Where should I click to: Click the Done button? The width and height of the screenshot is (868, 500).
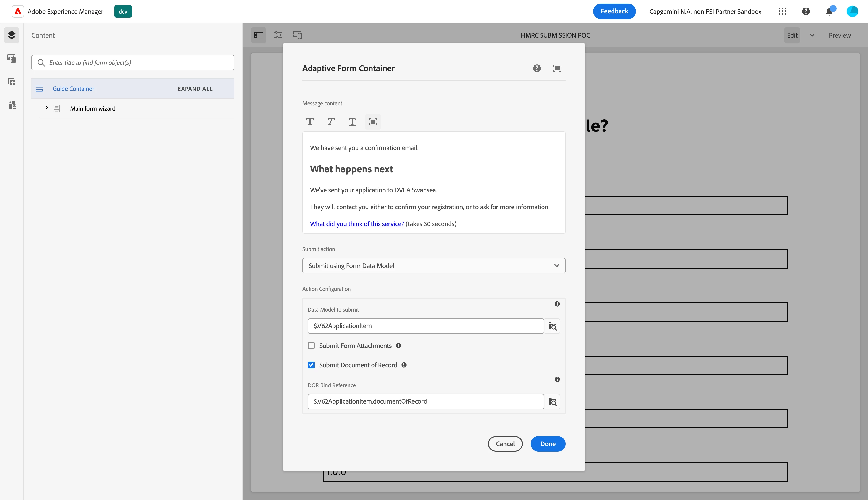pos(548,444)
